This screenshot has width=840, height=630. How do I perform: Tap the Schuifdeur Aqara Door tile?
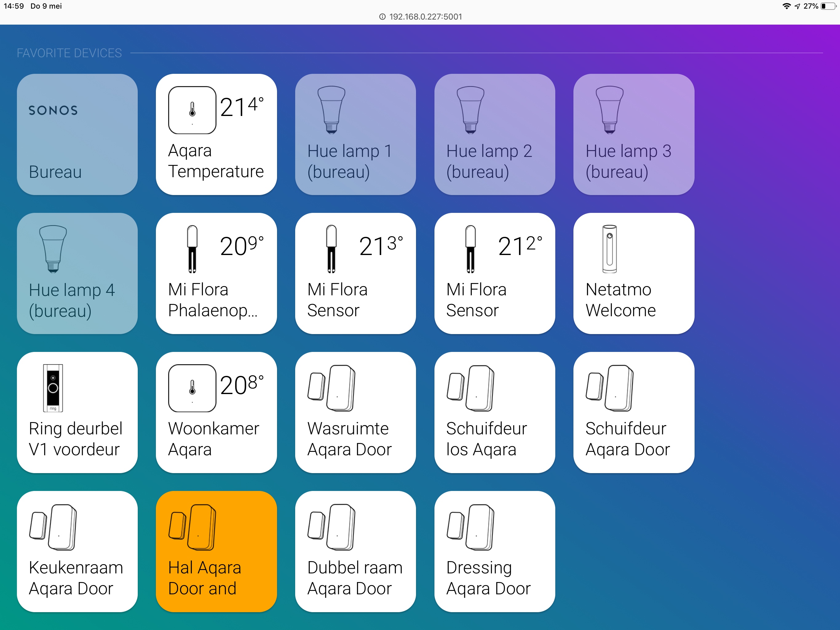pyautogui.click(x=633, y=412)
